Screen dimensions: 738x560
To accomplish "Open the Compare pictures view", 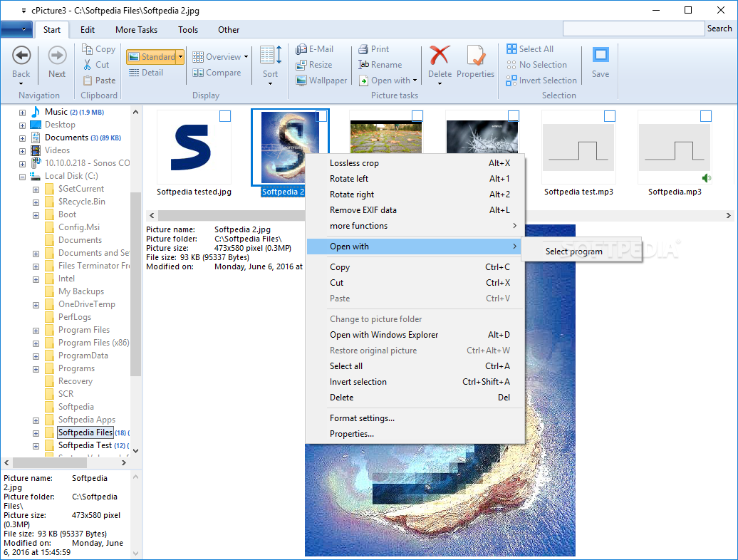I will [217, 73].
